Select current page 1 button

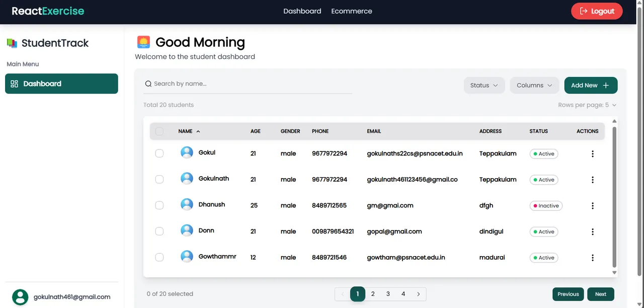click(x=358, y=294)
